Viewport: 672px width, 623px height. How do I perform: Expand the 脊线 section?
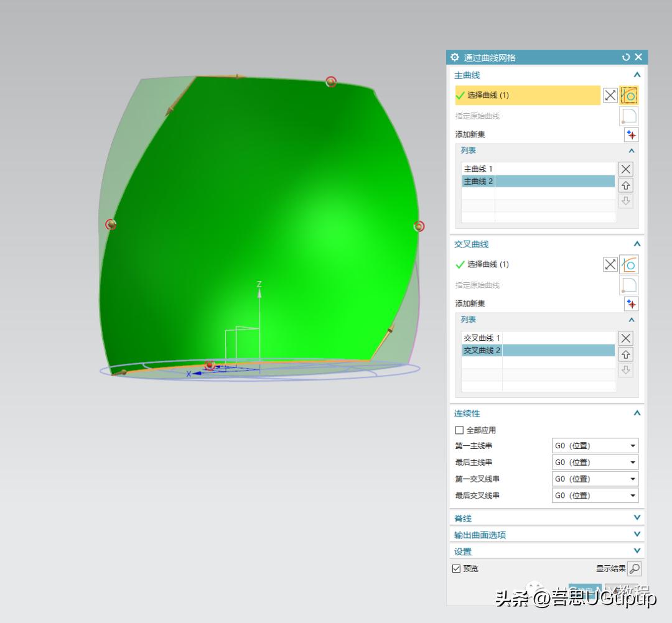coord(547,518)
